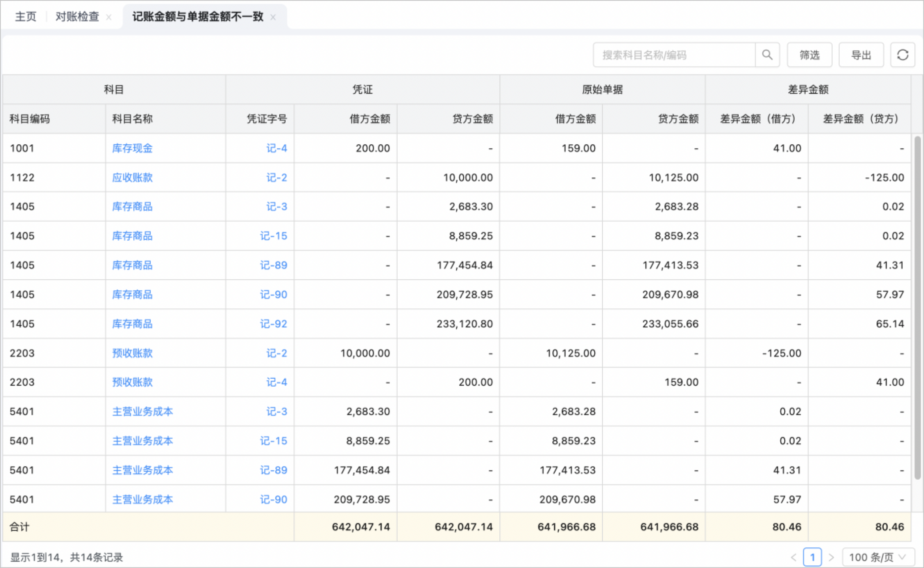Image resolution: width=924 pixels, height=568 pixels.
Task: Open voucher 记-4 for 库存现金
Action: pos(277,148)
